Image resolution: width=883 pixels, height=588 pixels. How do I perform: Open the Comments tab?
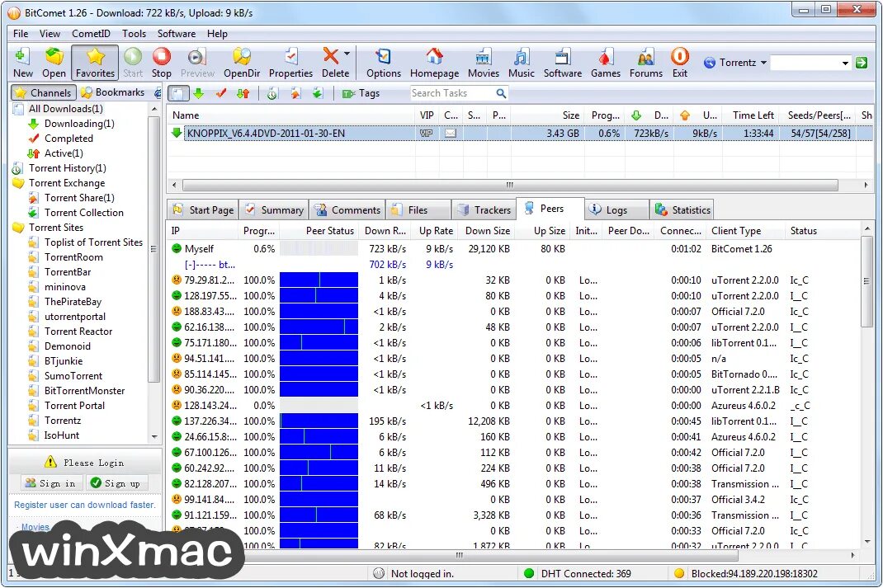(347, 209)
